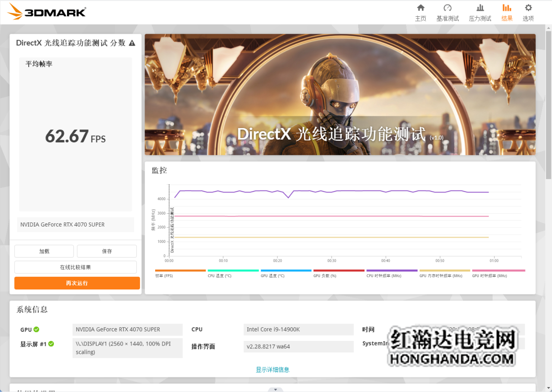Open 在线比较结果 to compare results online

pos(75,267)
